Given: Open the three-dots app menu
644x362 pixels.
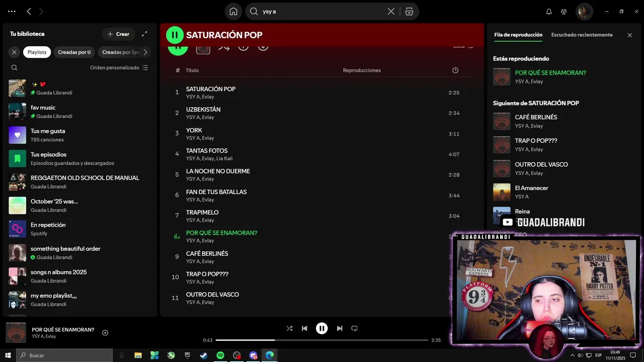Looking at the screenshot, I should (x=12, y=12).
